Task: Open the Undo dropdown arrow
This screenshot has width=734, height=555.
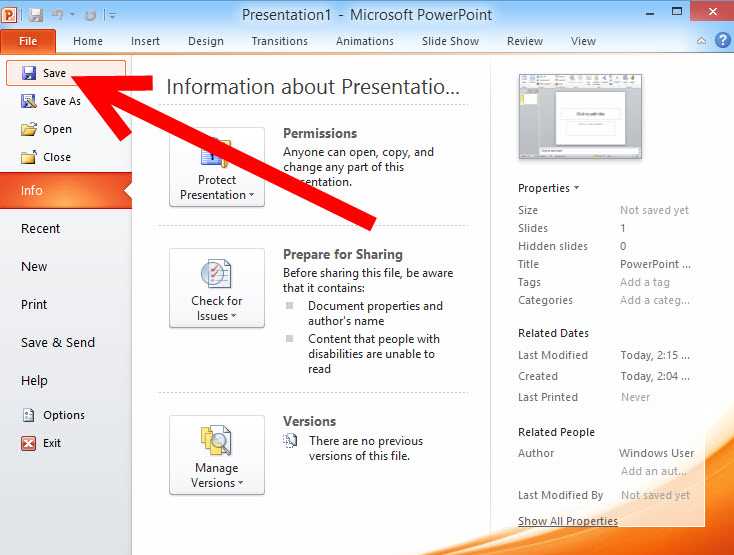Action: click(x=73, y=15)
